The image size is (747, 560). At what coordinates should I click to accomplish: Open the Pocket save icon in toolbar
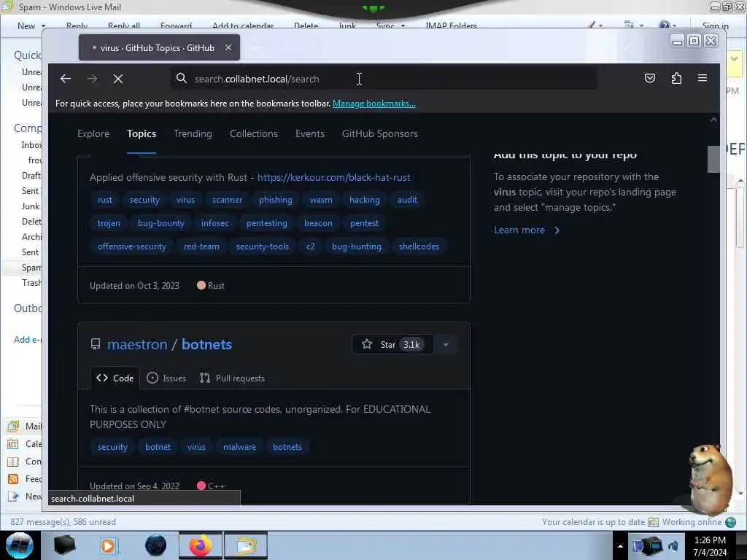tap(650, 78)
